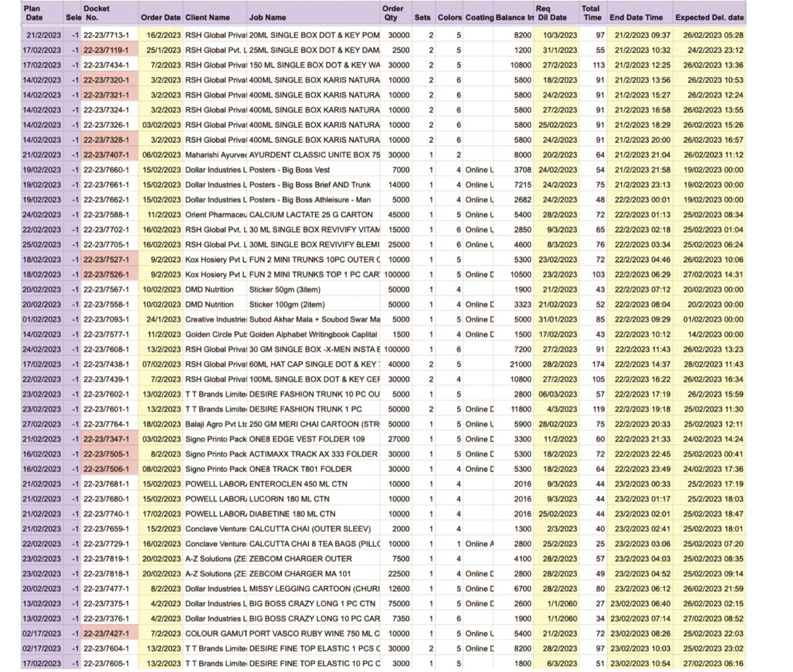Screen dimensions: 793x672
Task: Click the Client Name header cell
Action: pos(208,17)
